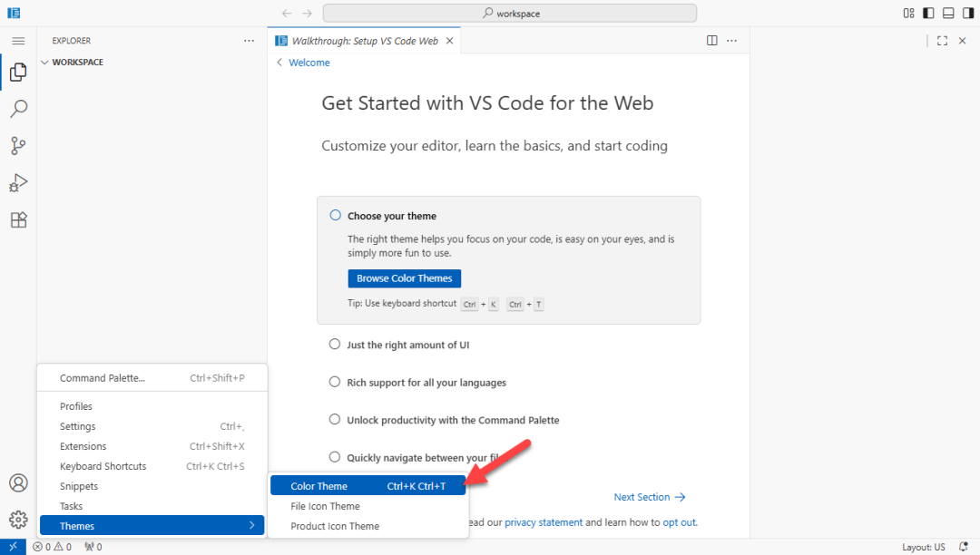Open the Customize Layout icon
This screenshot has width=980, height=555.
(908, 14)
